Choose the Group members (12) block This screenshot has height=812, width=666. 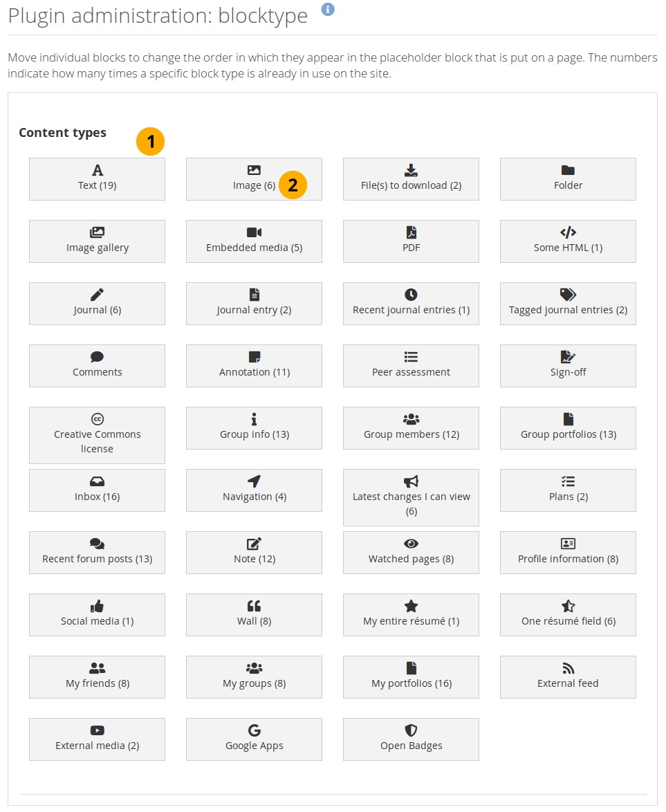pos(411,428)
